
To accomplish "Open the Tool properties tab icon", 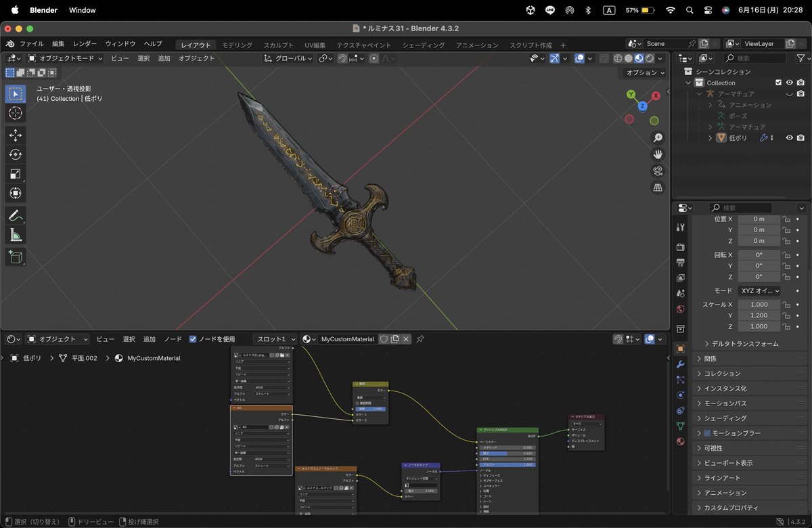I will pyautogui.click(x=681, y=227).
